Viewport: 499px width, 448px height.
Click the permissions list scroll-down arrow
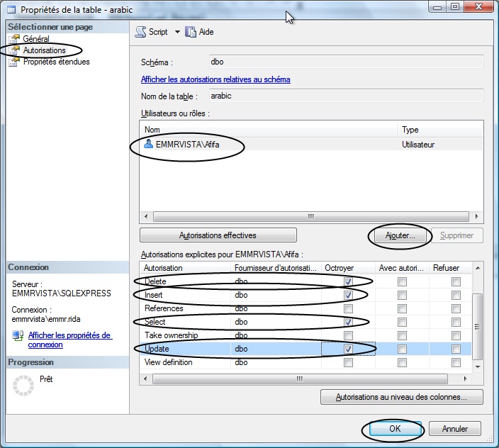point(477,367)
